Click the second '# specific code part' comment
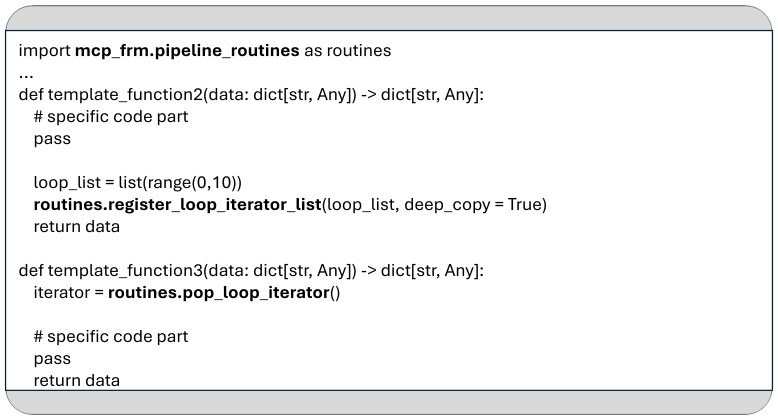 coord(111,337)
